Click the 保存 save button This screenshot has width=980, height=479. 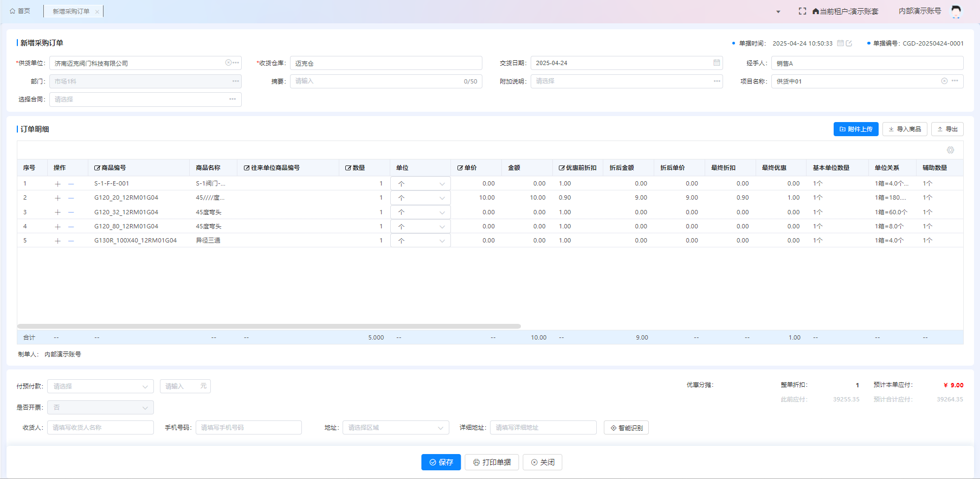pos(441,462)
